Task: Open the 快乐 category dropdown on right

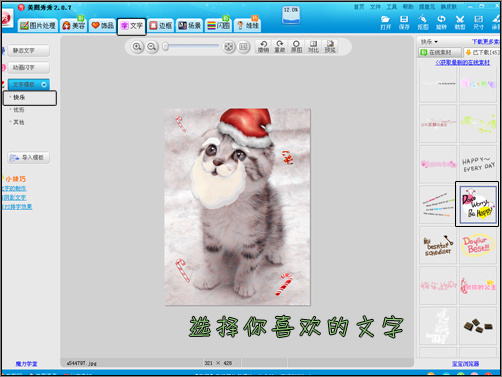Action: [429, 42]
